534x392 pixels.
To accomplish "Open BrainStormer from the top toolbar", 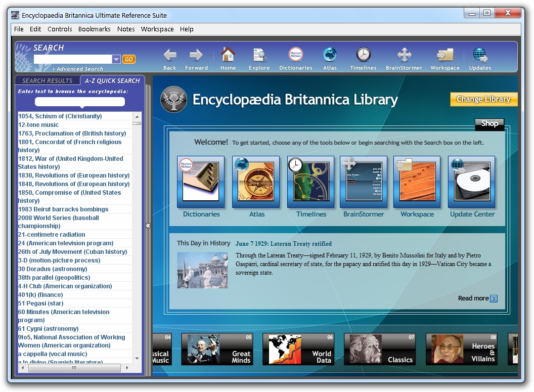I will point(404,59).
